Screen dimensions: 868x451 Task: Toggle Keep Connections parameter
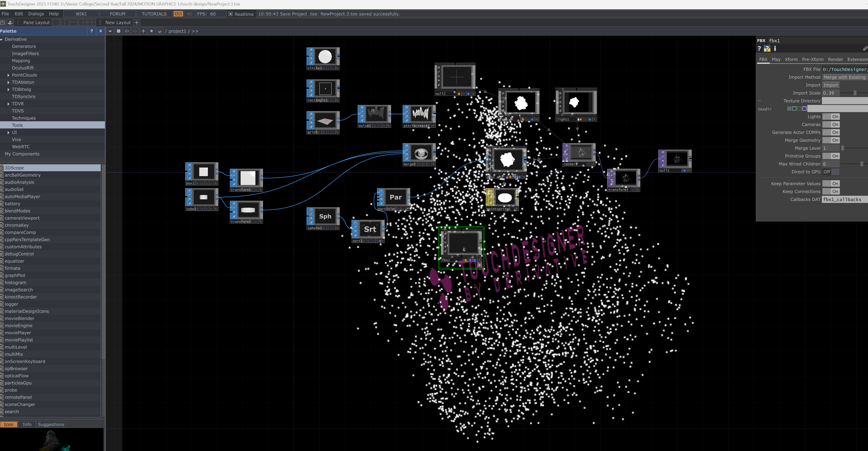click(831, 192)
